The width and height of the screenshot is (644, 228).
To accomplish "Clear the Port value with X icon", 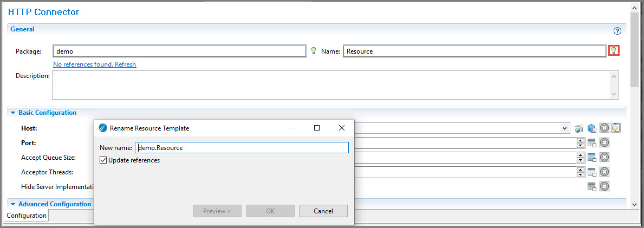I will (604, 143).
